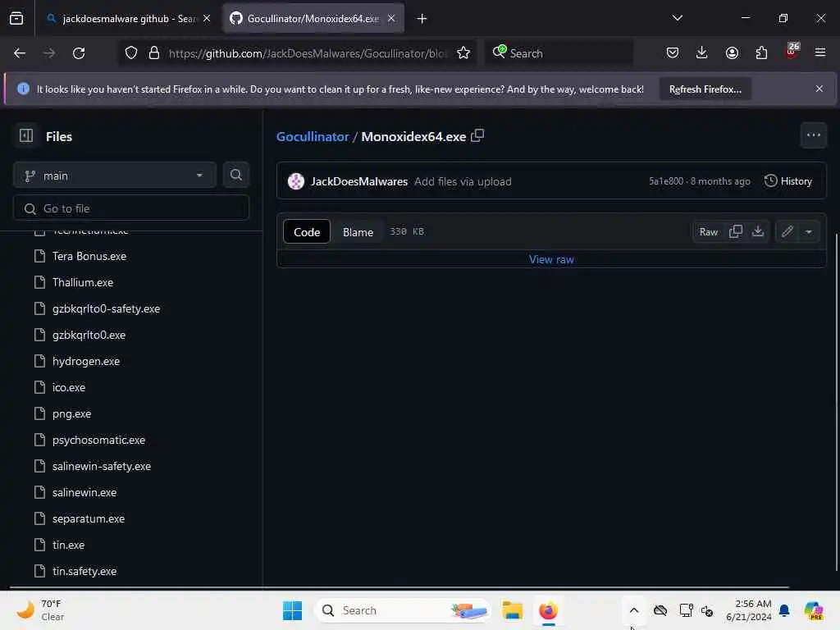Go back to previous page

[20, 53]
